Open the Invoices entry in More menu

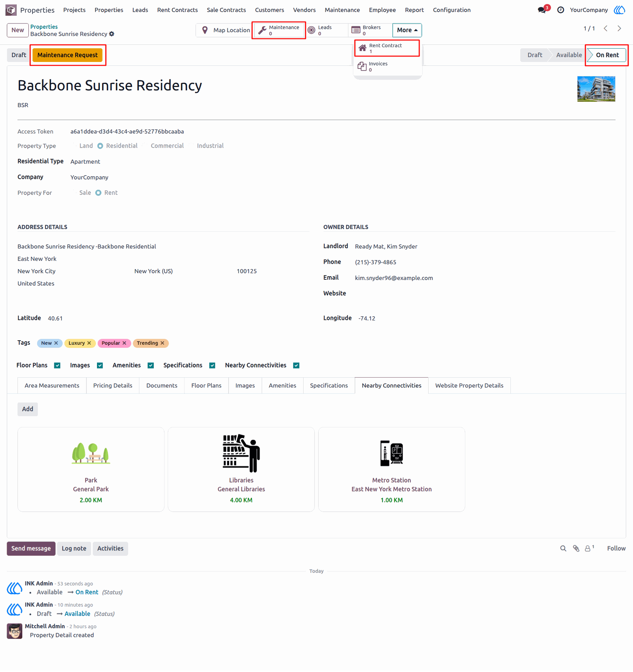387,66
